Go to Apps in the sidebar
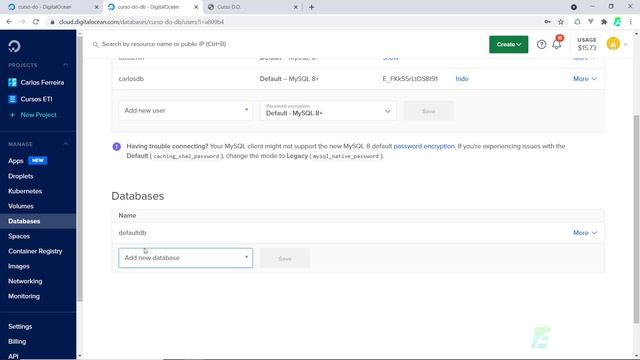The height and width of the screenshot is (360, 640). pyautogui.click(x=16, y=161)
